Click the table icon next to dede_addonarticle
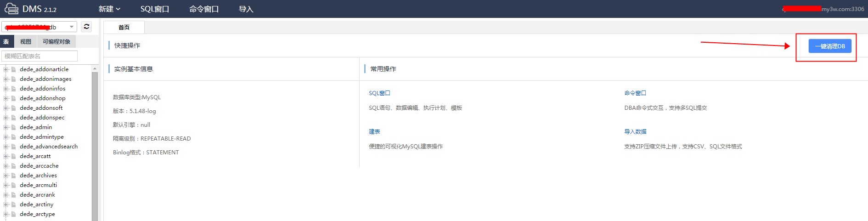This screenshot has width=868, height=221. 14,69
